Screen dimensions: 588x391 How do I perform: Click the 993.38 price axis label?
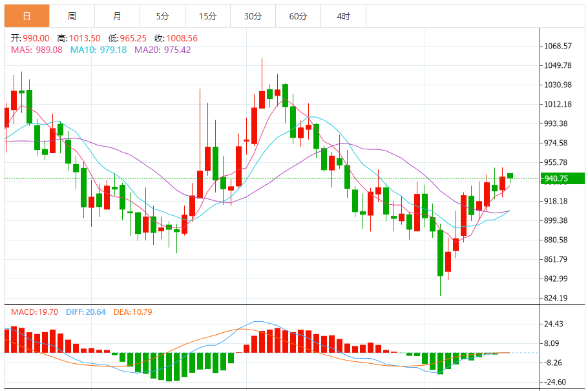556,124
